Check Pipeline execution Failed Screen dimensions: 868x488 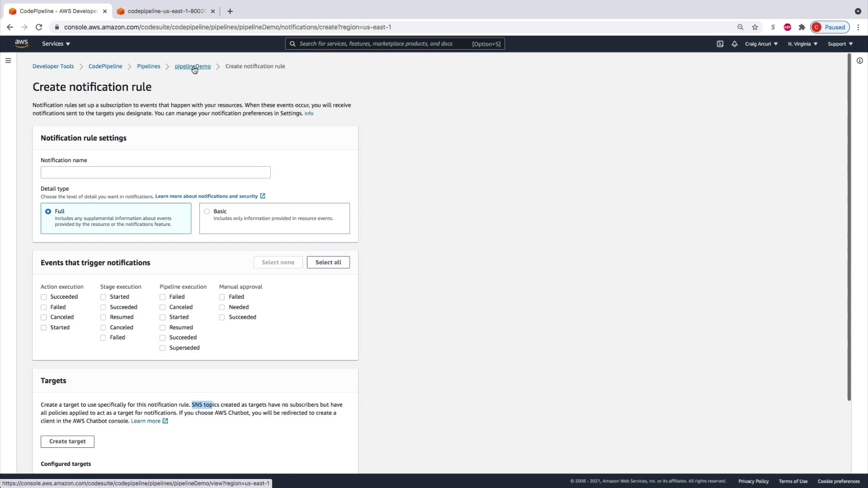[163, 297]
